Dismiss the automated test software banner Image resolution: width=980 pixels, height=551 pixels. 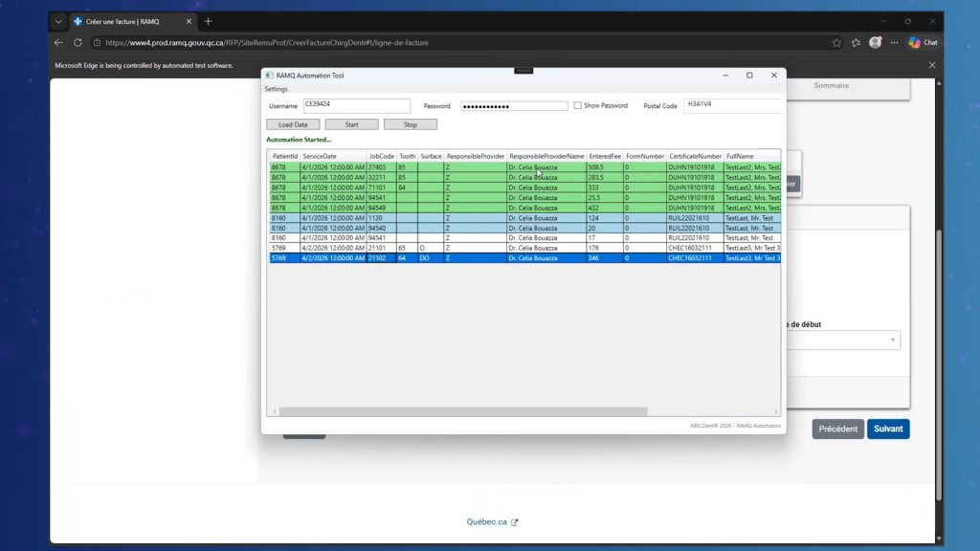click(x=932, y=65)
